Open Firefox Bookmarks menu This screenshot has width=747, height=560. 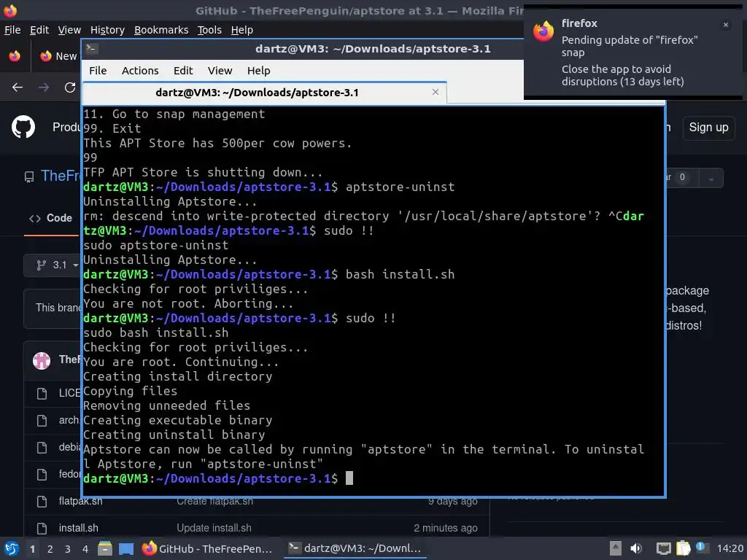tap(161, 30)
